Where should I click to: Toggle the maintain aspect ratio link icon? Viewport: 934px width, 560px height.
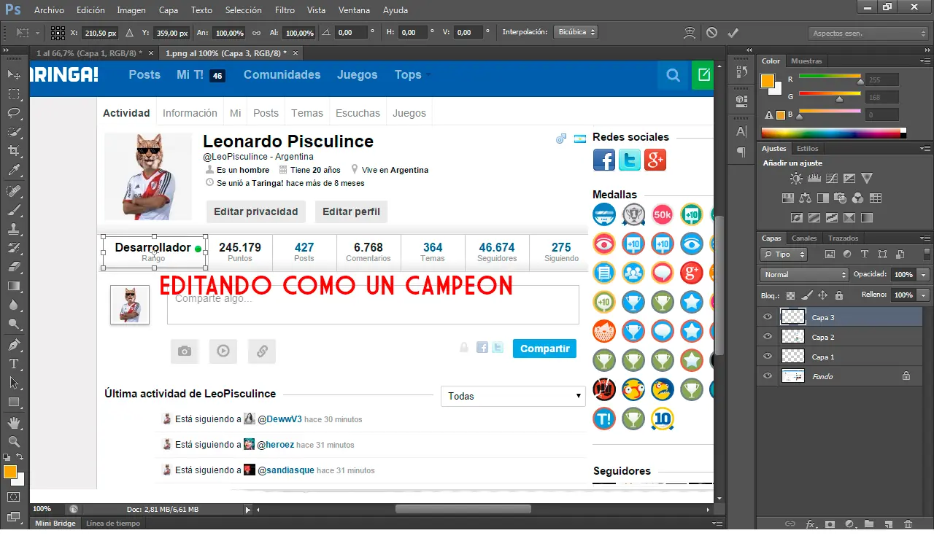click(x=256, y=33)
